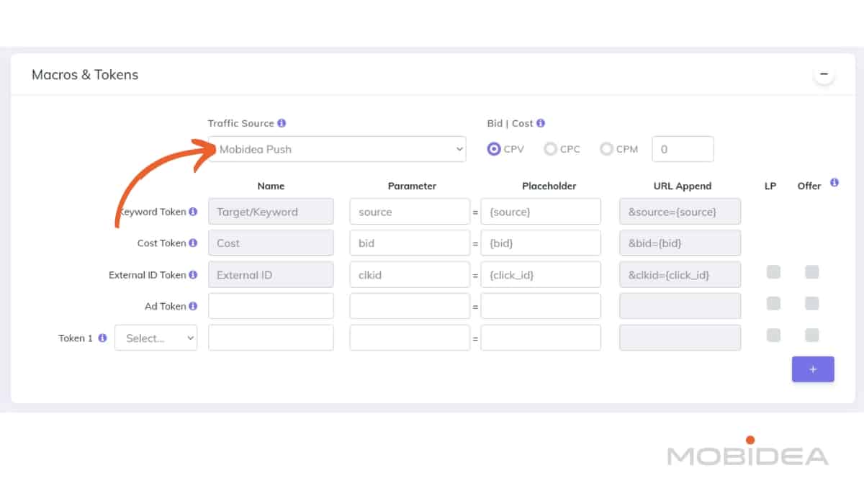864x504 pixels.
Task: Click 'Parameter' column header
Action: coord(412,186)
